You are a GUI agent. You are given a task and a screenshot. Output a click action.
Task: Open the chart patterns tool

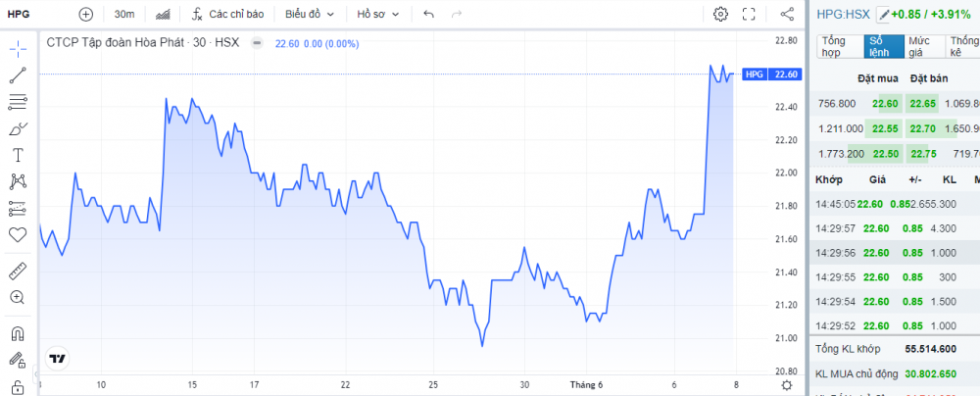pos(18,182)
